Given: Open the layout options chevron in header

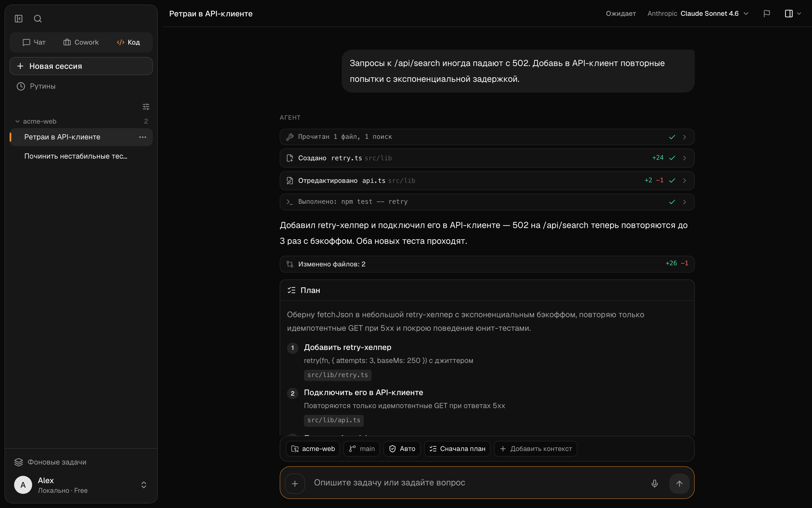Looking at the screenshot, I should (799, 14).
